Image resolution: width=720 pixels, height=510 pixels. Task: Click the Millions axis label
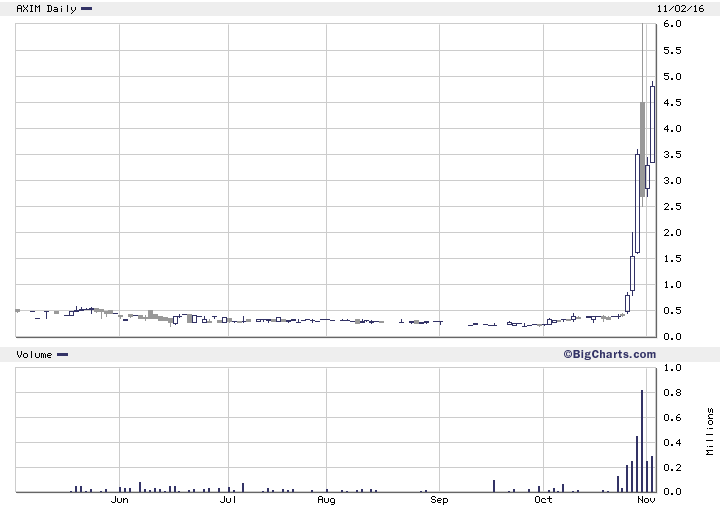(x=710, y=431)
